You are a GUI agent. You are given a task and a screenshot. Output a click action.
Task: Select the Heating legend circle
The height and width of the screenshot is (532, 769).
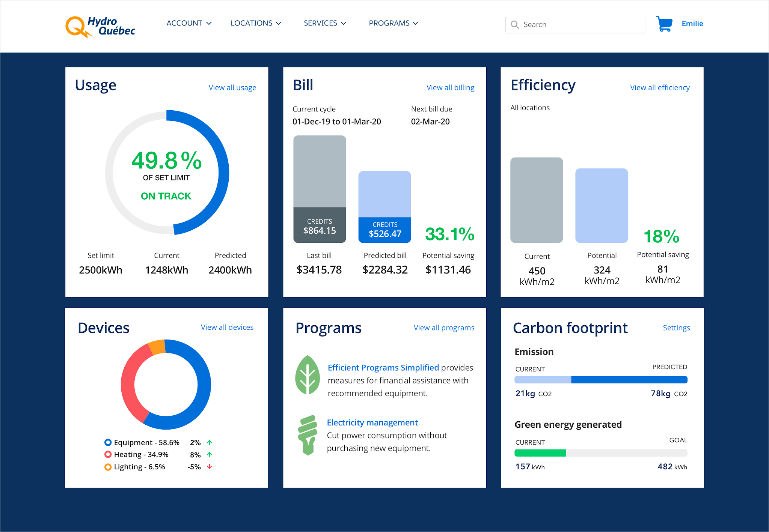coord(108,454)
